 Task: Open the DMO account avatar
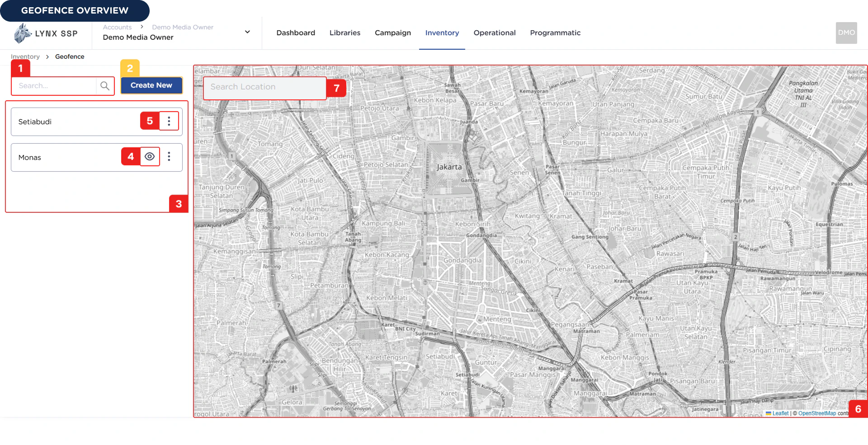[x=846, y=33]
